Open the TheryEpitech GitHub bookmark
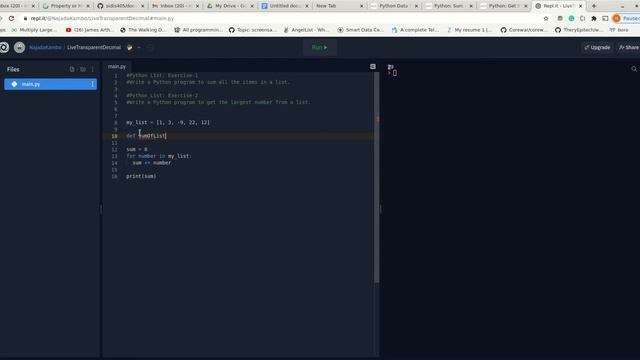 [x=579, y=30]
